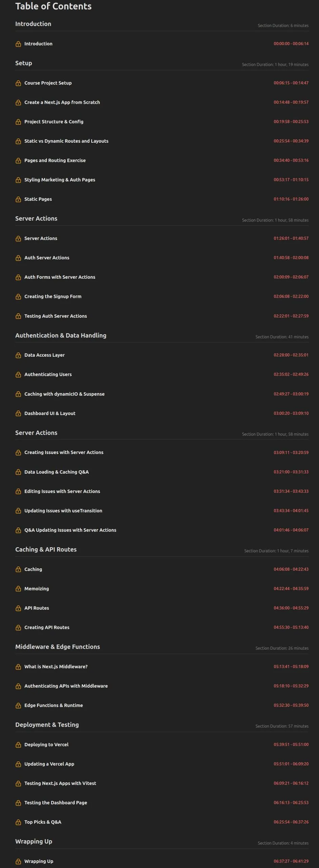Open Static vs Dynamic Routes and Layouts lesson
Screen dimensions: 319x868
(66, 141)
